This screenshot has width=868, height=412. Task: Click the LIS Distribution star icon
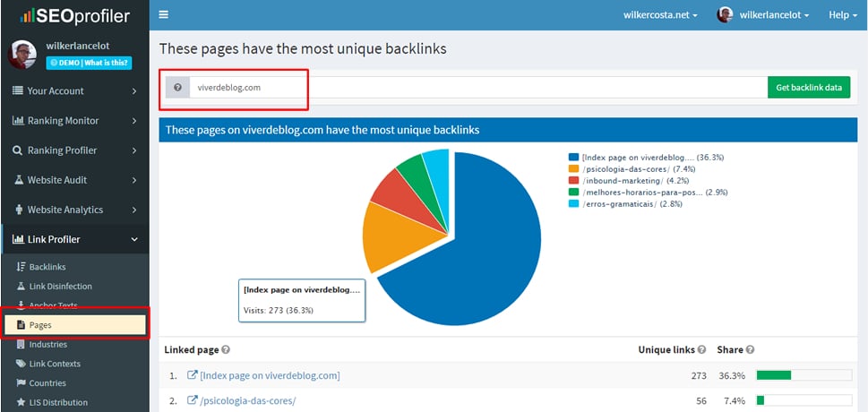(21, 402)
